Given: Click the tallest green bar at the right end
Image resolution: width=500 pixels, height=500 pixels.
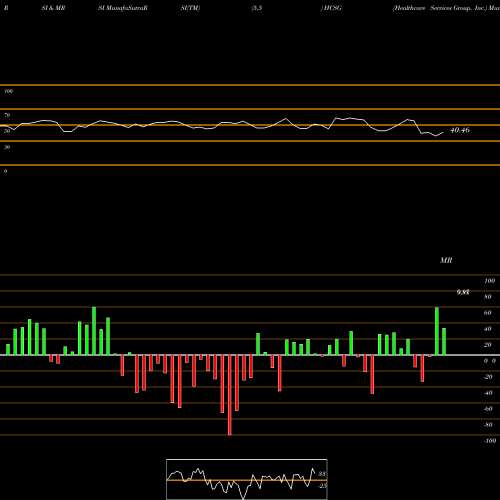Looking at the screenshot, I should [x=437, y=331].
